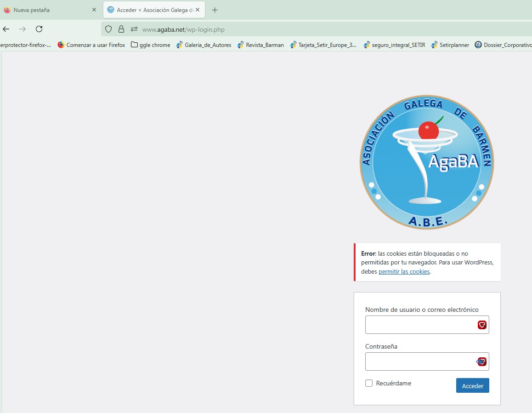This screenshot has width=532, height=413.
Task: Click the tracking protection shield icon
Action: click(x=108, y=29)
